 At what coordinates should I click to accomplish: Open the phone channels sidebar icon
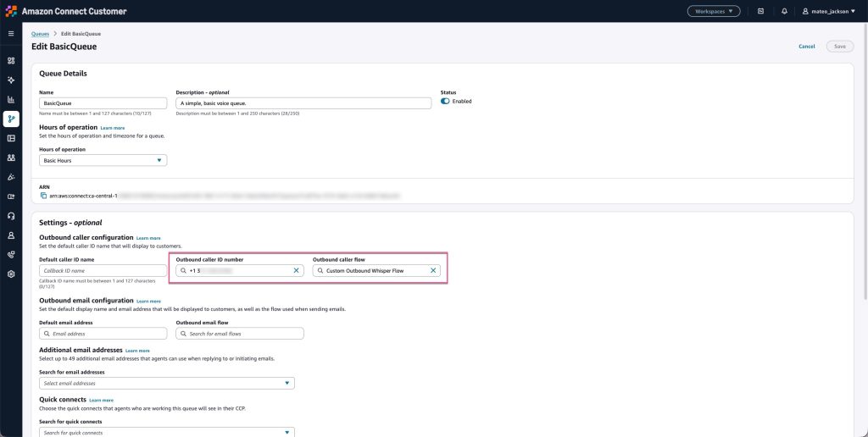pyautogui.click(x=11, y=254)
